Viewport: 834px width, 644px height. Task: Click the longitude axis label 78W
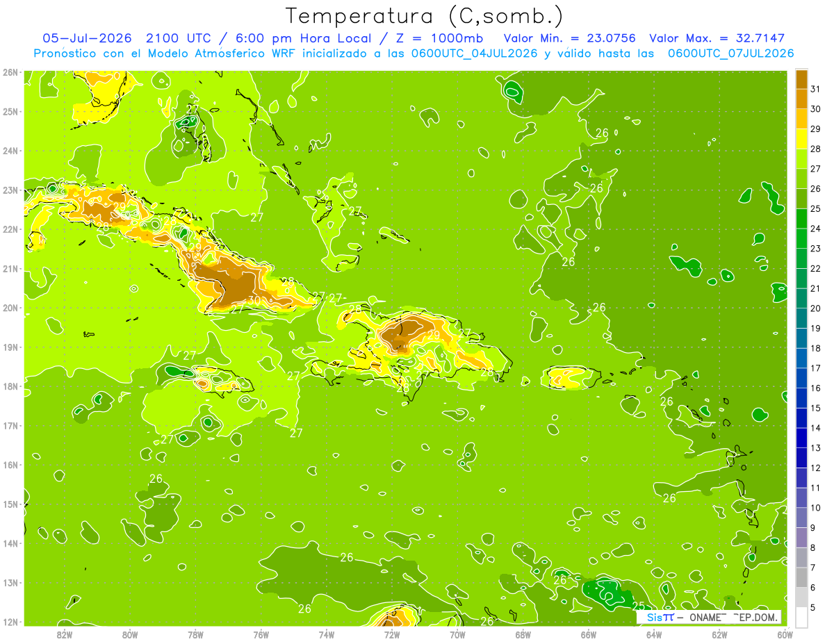[195, 634]
